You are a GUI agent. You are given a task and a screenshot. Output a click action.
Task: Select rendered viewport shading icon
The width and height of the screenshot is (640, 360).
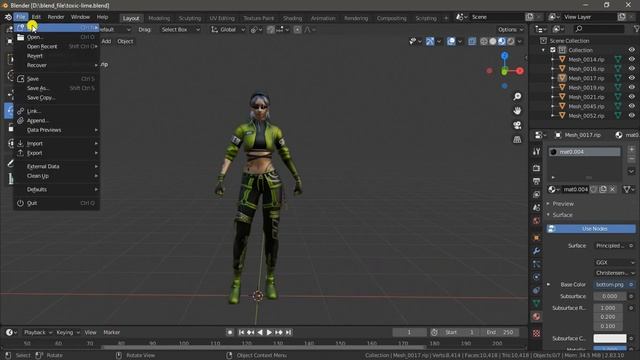[x=511, y=41]
